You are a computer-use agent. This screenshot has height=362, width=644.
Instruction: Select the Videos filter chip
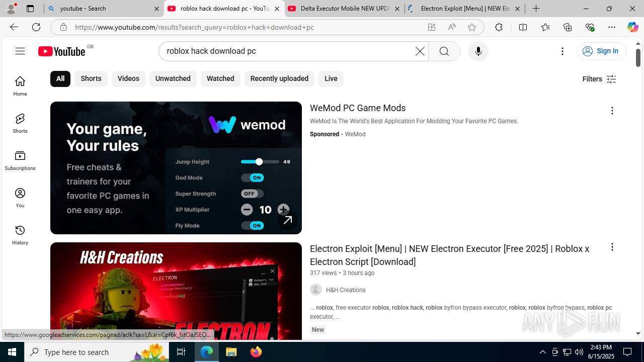[128, 78]
